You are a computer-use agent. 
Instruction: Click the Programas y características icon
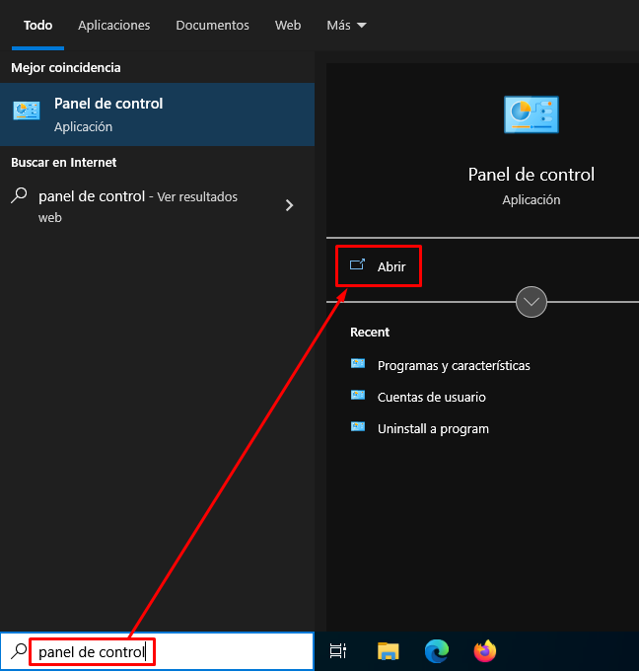tap(358, 364)
